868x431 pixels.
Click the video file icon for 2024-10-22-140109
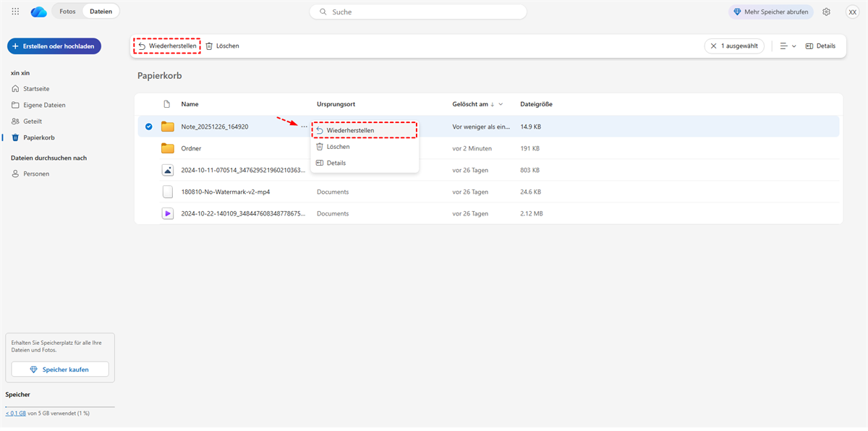168,213
